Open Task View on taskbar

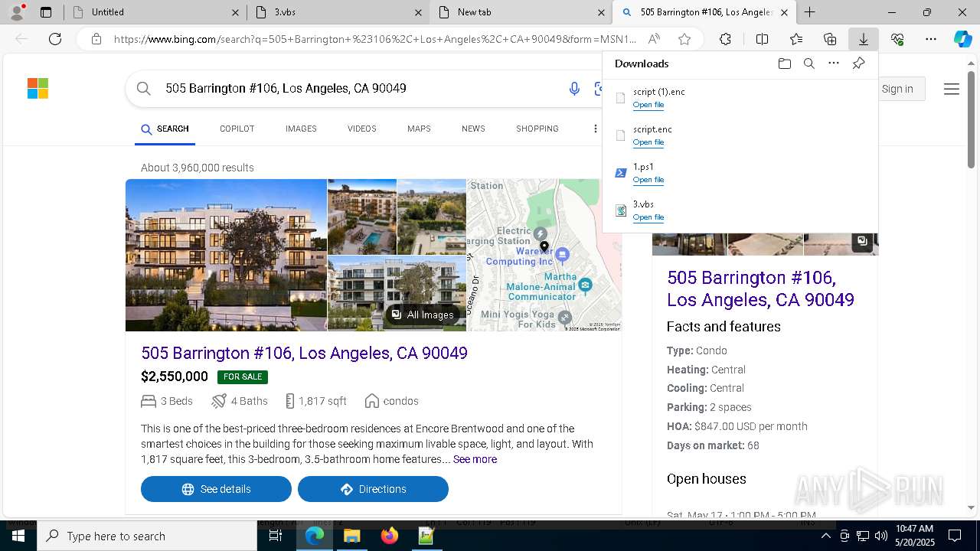tap(276, 536)
